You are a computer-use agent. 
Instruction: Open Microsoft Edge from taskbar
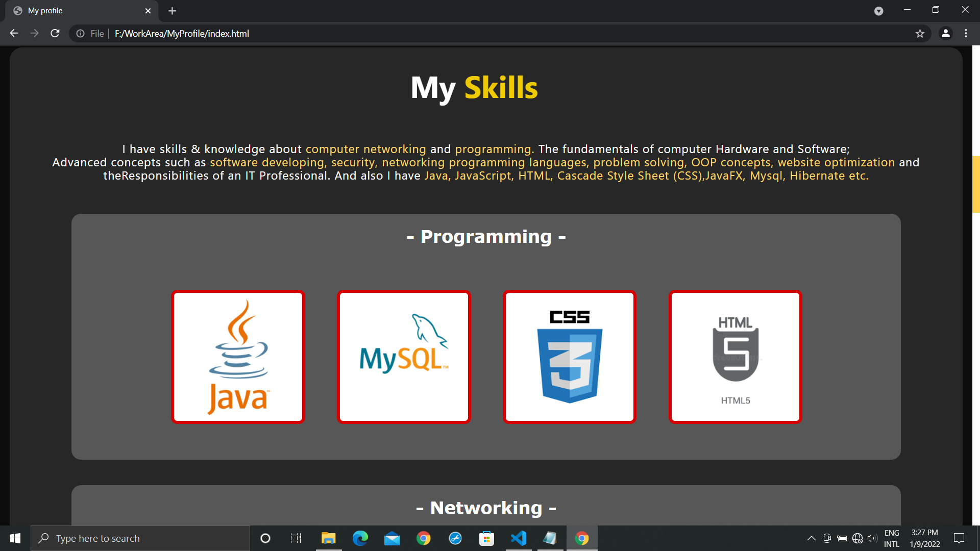(x=360, y=538)
